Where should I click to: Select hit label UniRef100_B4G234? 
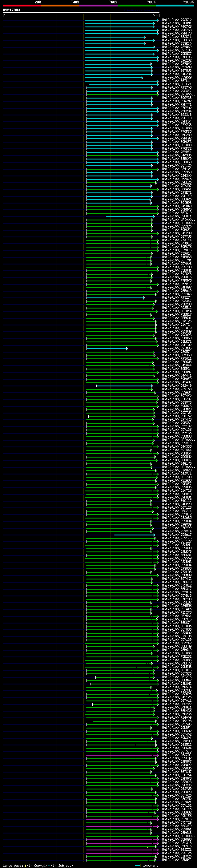point(177,74)
